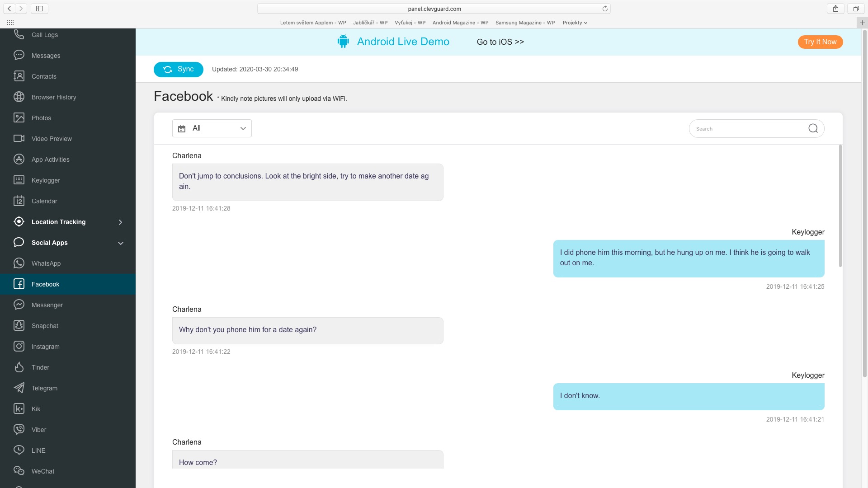Click the Try It Now button

(x=820, y=42)
